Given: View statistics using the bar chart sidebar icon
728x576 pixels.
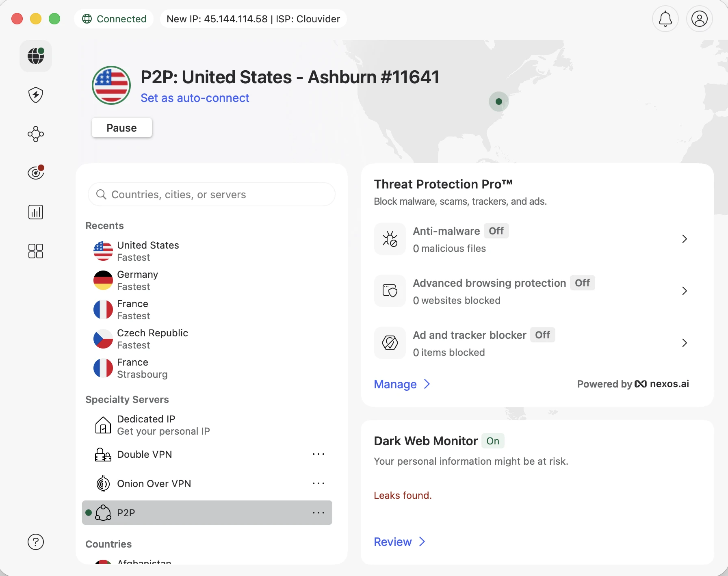Looking at the screenshot, I should [x=35, y=212].
